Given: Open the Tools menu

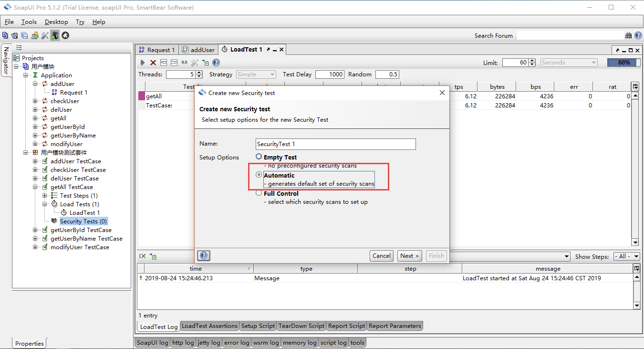Looking at the screenshot, I should [x=29, y=22].
